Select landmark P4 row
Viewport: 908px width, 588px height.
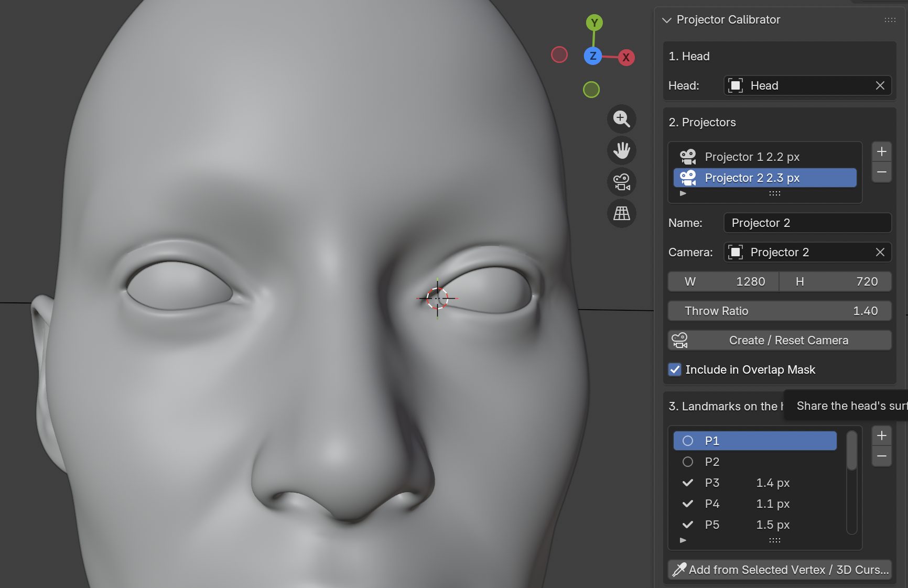[x=755, y=504]
